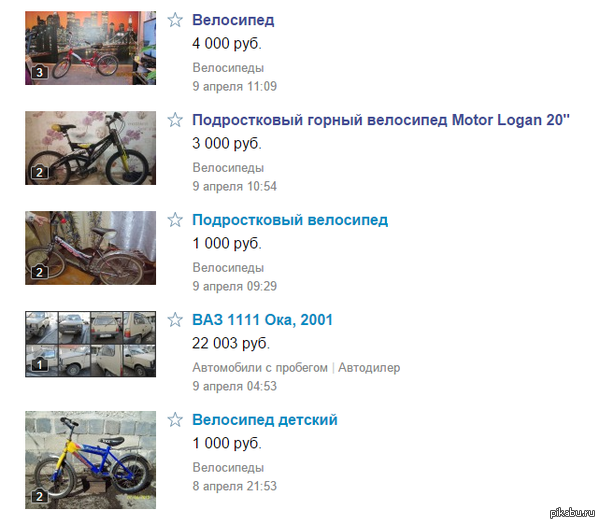
Task: Click Автомобили с пробегом category text
Action: 260,368
